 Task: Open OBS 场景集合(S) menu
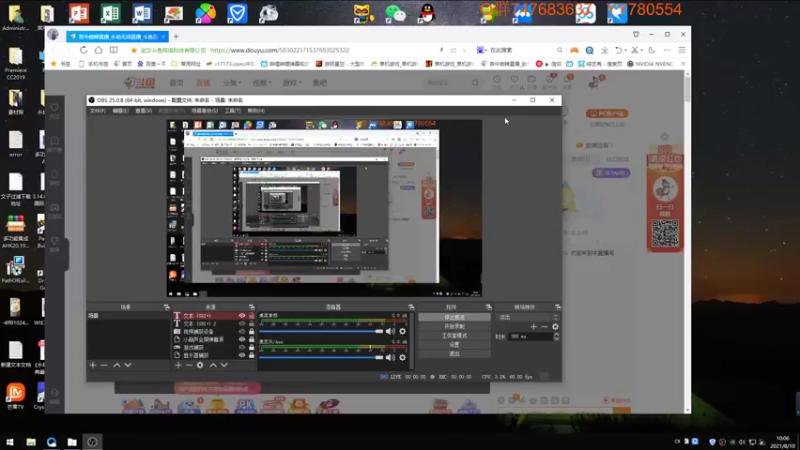(x=205, y=111)
